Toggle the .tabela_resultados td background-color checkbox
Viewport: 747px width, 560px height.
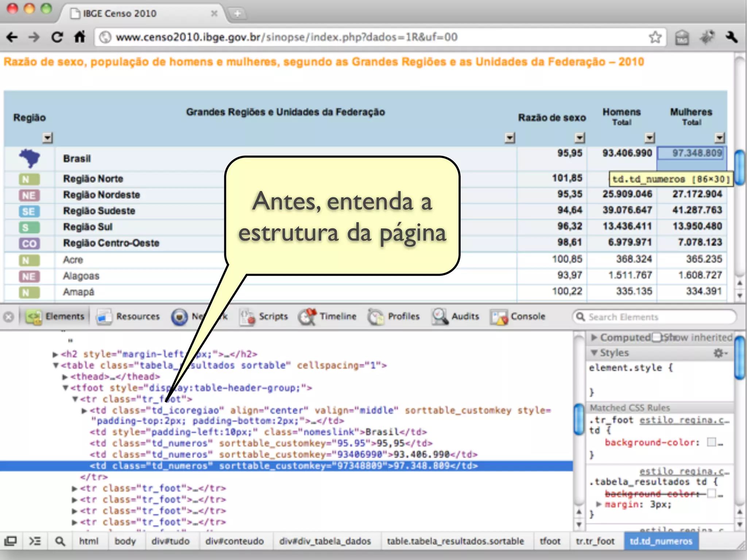pos(711,494)
